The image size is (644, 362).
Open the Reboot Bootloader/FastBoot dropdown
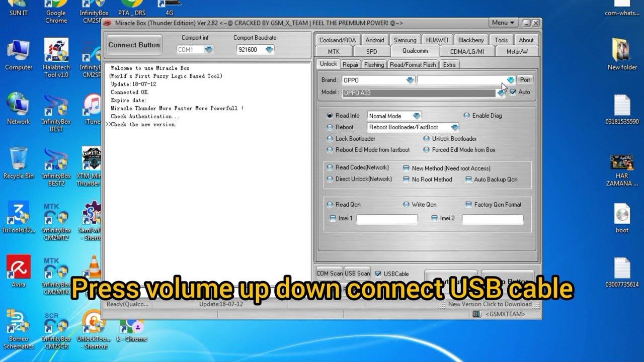pos(454,127)
